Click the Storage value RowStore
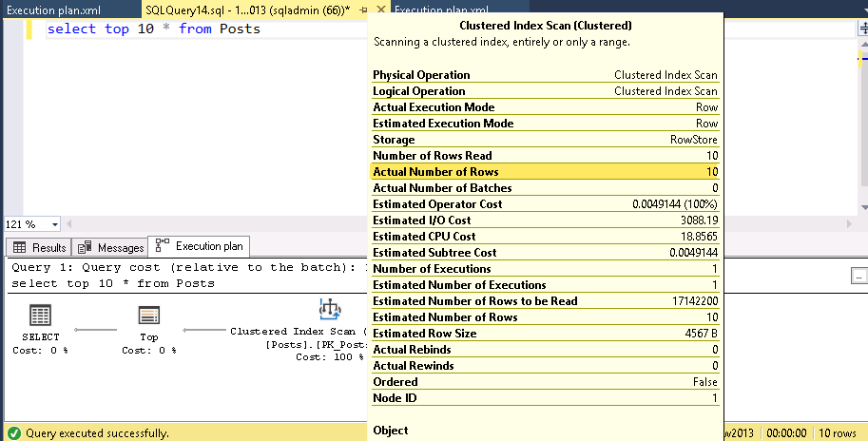This screenshot has height=441, width=868. coord(694,140)
